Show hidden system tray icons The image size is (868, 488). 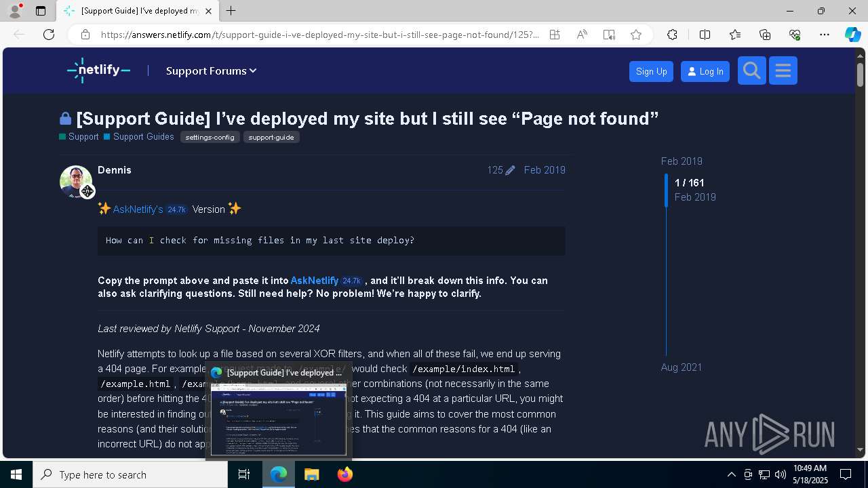coord(731,474)
